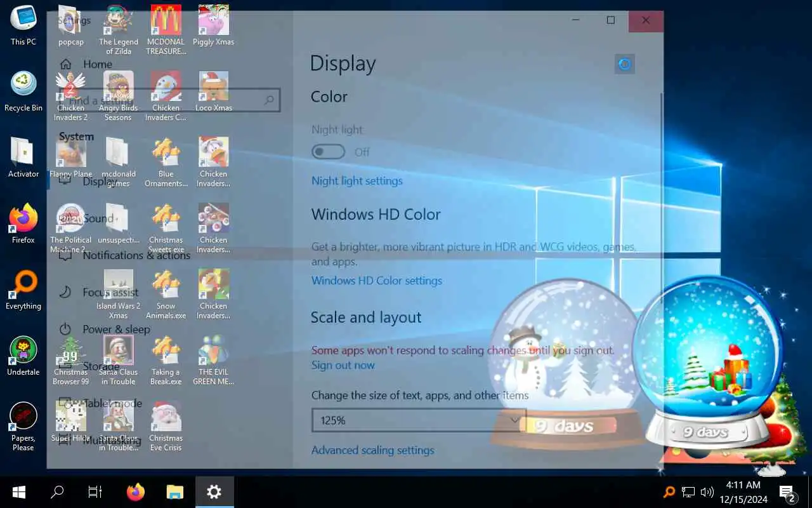Select the Snow Animals.exe icon
The height and width of the screenshot is (508, 812).
click(x=166, y=293)
